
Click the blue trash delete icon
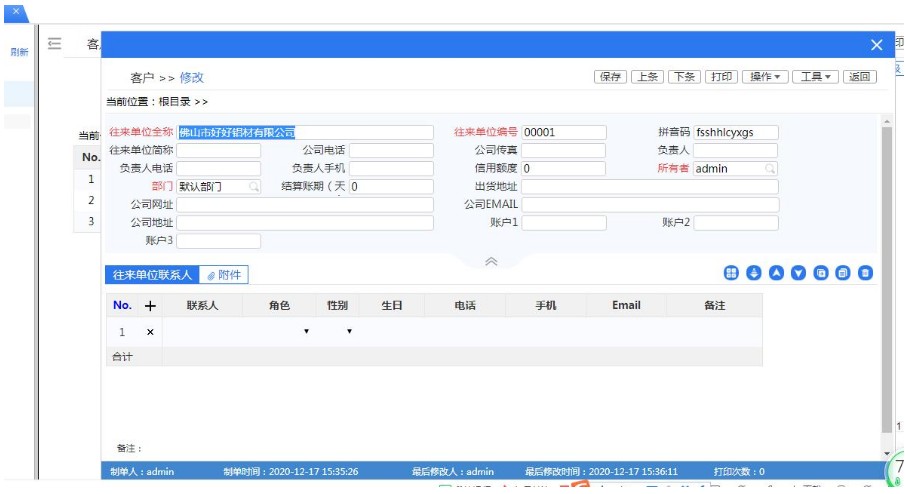866,273
